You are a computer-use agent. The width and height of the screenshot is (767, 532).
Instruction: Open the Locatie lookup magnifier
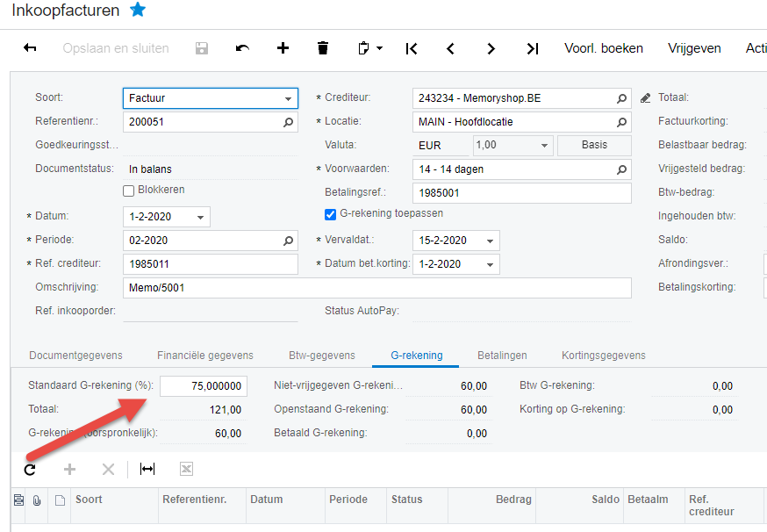[621, 122]
